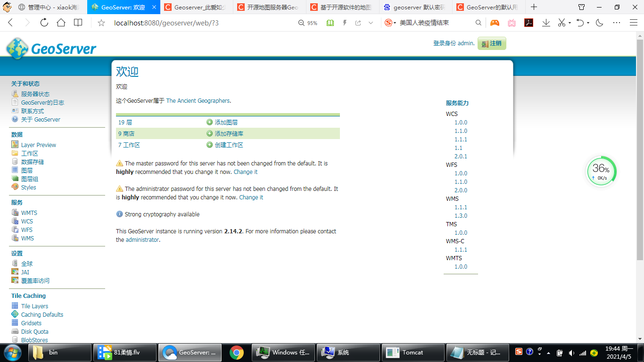Switch to geoserver 默认密码 tab

click(415, 8)
